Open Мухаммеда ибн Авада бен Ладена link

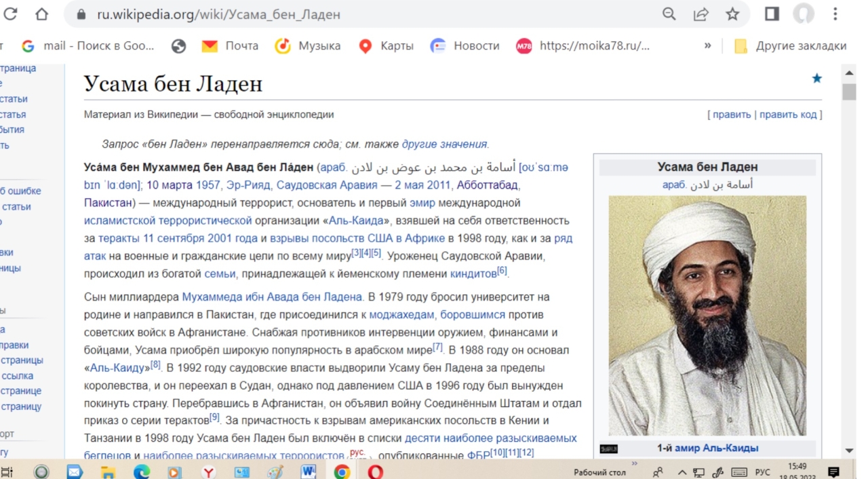tap(272, 297)
